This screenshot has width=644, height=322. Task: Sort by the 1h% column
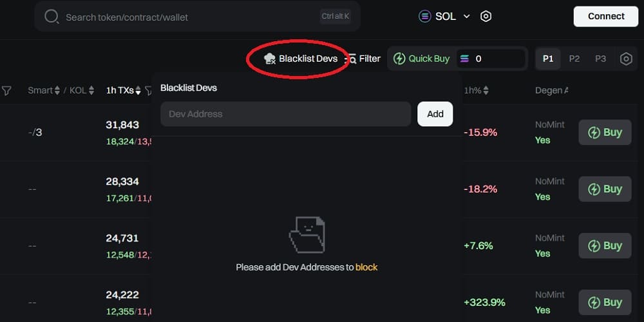[486, 91]
